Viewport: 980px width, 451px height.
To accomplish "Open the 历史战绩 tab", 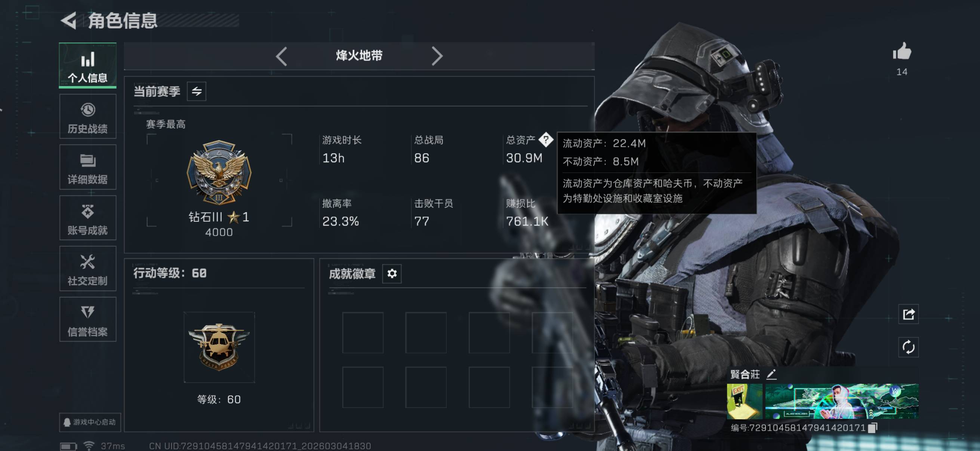I will (x=87, y=117).
